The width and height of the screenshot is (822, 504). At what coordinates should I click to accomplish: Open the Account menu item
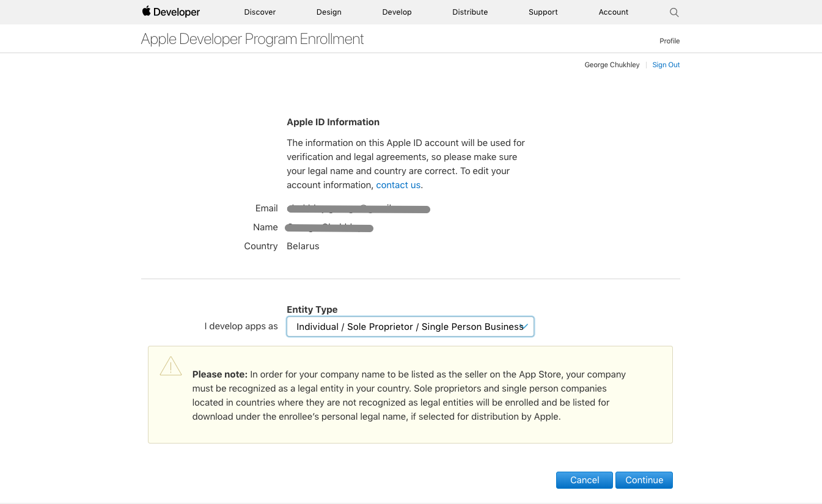click(614, 12)
